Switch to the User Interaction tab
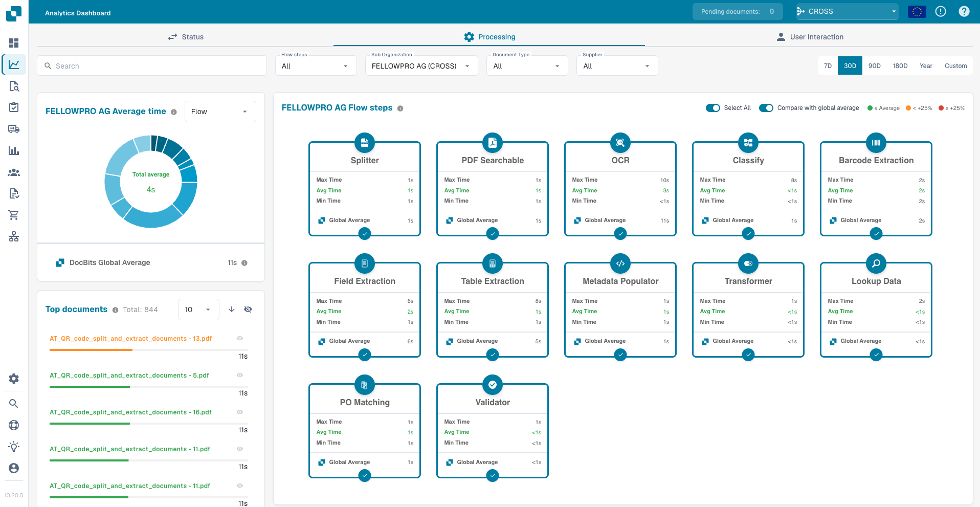 810,37
